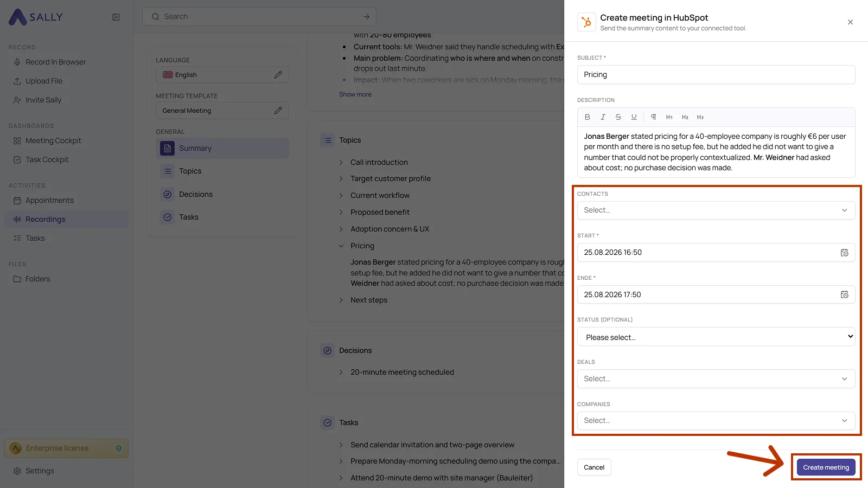The width and height of the screenshot is (868, 488).
Task: Expand the Next steps topic
Action: [x=341, y=300]
